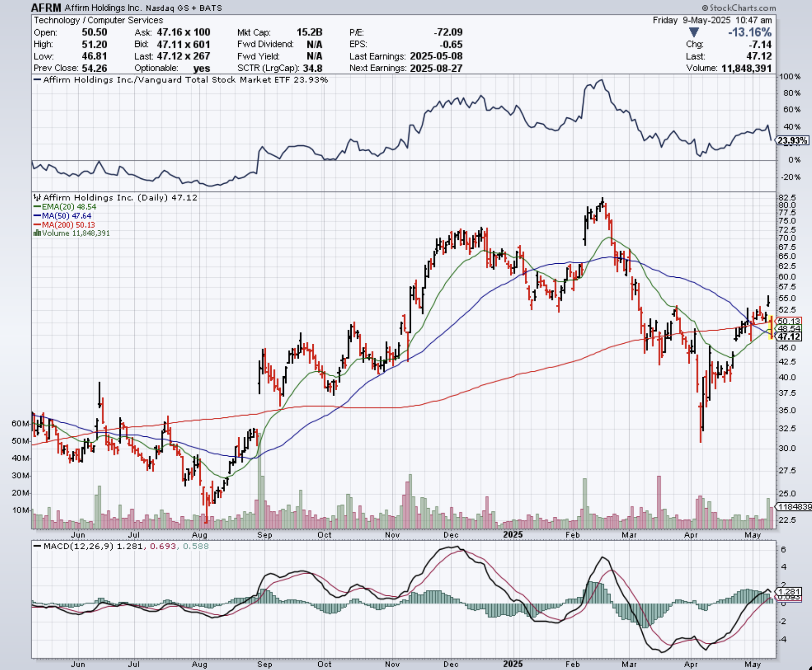Click the EPS value -0.65
This screenshot has width=812, height=670.
pyautogui.click(x=451, y=44)
